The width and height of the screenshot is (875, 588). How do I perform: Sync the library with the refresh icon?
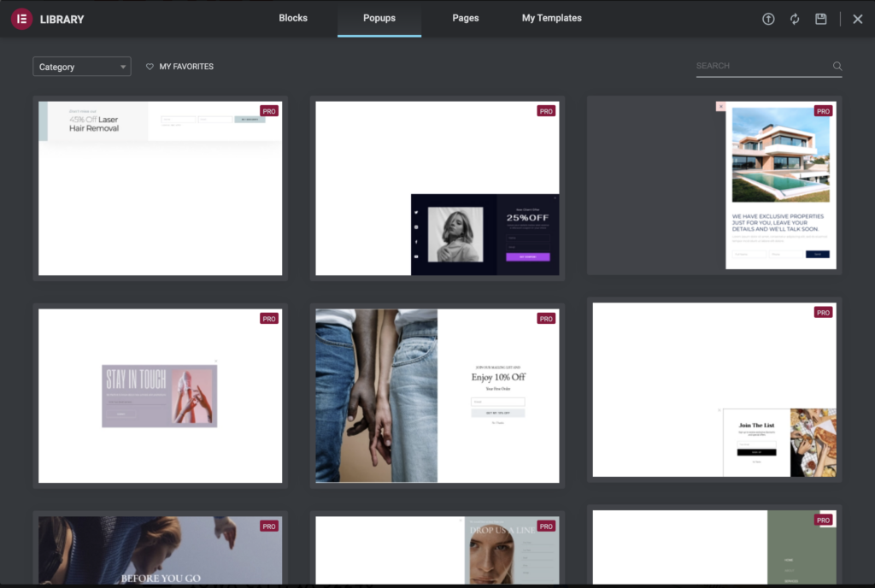tap(795, 19)
